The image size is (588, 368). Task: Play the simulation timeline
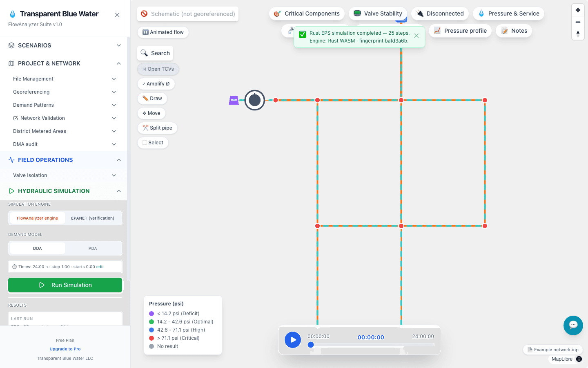click(x=293, y=340)
